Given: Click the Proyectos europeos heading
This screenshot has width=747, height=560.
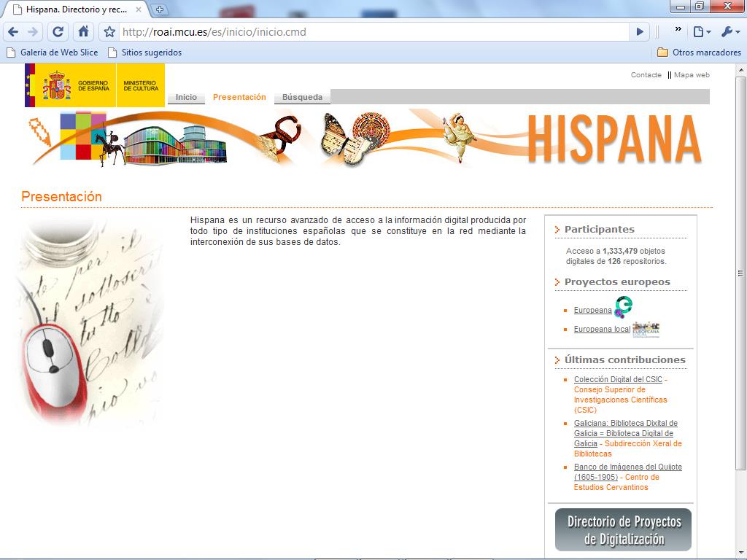Looking at the screenshot, I should click(617, 282).
